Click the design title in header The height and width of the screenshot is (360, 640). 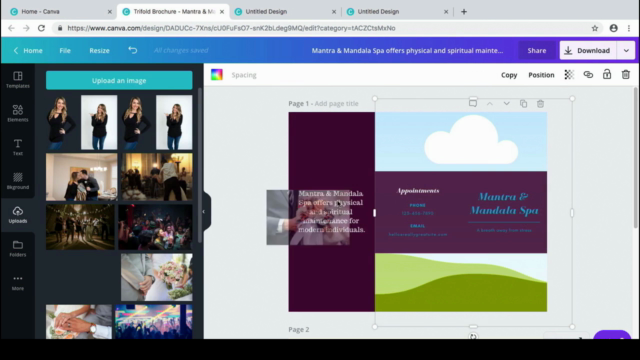[407, 50]
